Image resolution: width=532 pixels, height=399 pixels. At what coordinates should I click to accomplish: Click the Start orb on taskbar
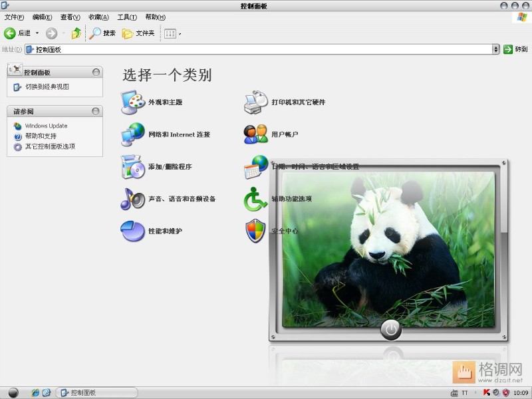13,392
